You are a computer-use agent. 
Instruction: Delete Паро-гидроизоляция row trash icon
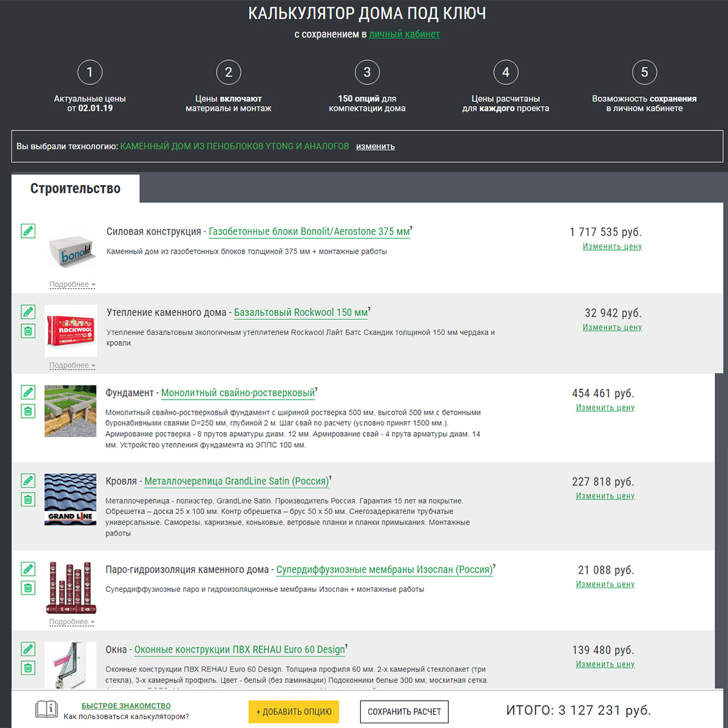click(28, 588)
